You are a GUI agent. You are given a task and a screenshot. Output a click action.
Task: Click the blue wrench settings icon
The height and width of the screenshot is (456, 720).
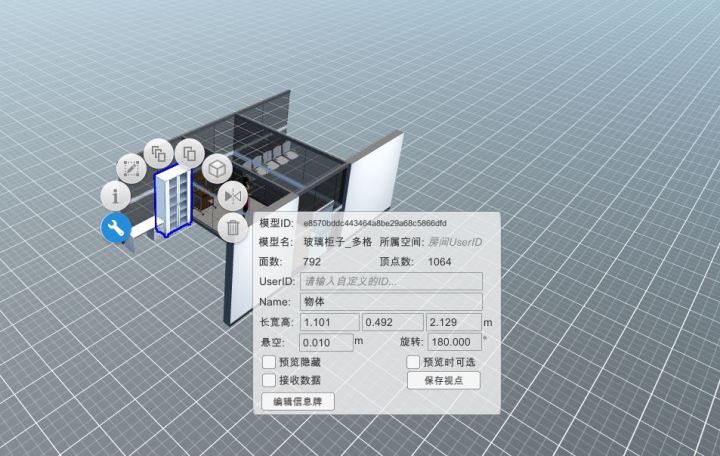(116, 228)
